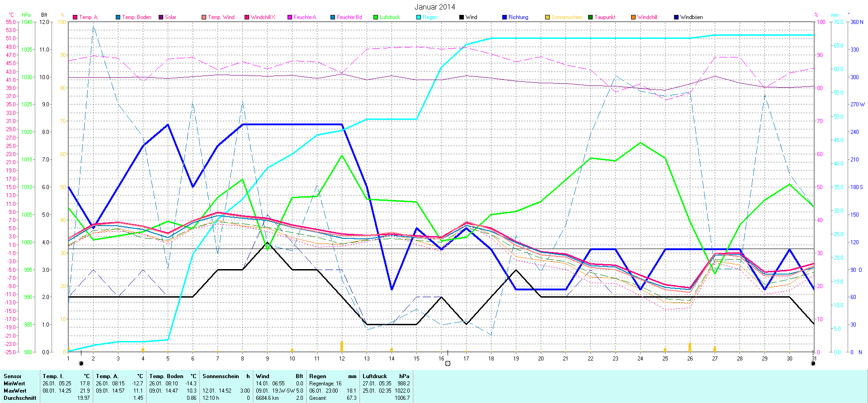Select the Feuchte Bd legend label
Viewport: 868px width, 403px height.
(x=349, y=17)
